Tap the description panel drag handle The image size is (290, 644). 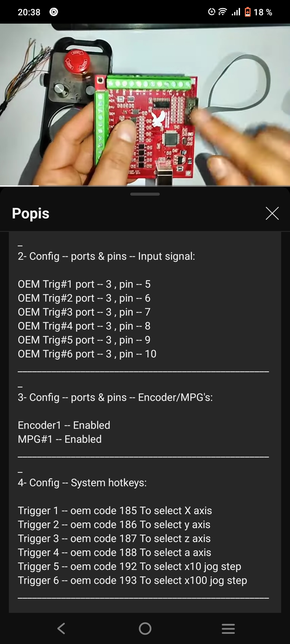tap(145, 194)
